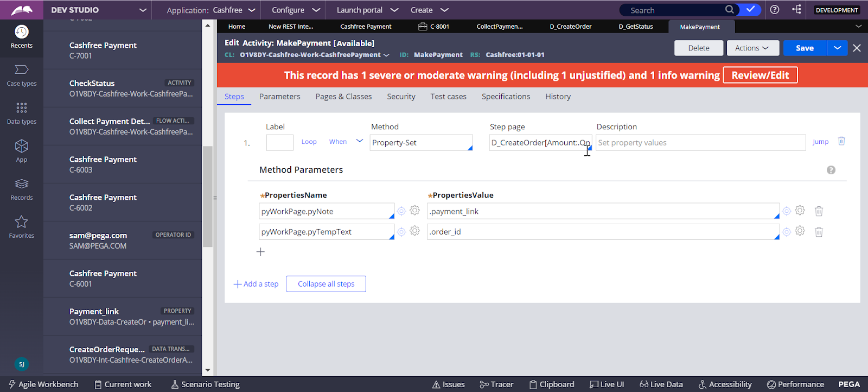Viewport: 868px width, 392px height.
Task: Open the Specifications tab
Action: 506,97
